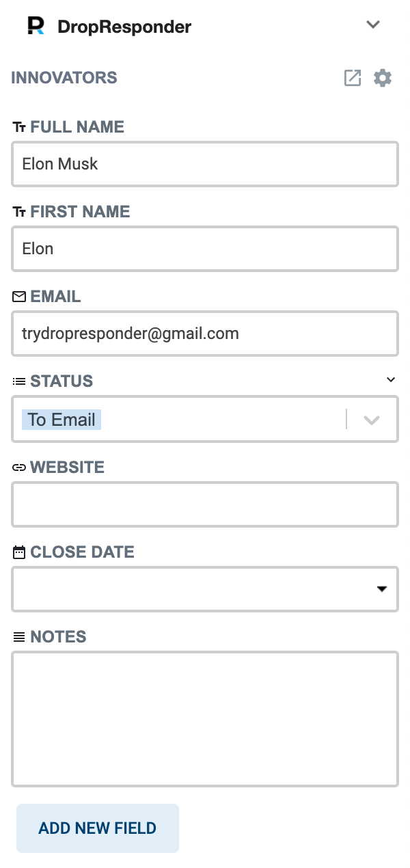Click the envelope icon beside Email
This screenshot has width=410, height=868.
click(19, 297)
